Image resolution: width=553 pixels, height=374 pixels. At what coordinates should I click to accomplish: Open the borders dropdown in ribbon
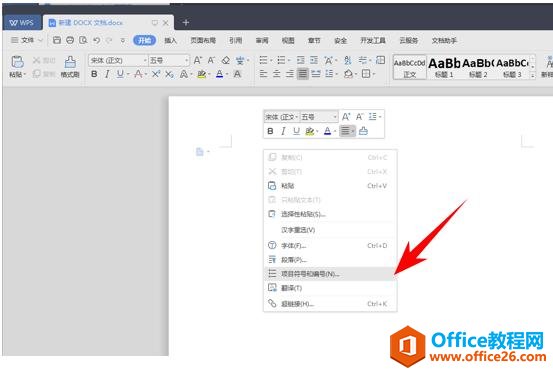[x=373, y=74]
